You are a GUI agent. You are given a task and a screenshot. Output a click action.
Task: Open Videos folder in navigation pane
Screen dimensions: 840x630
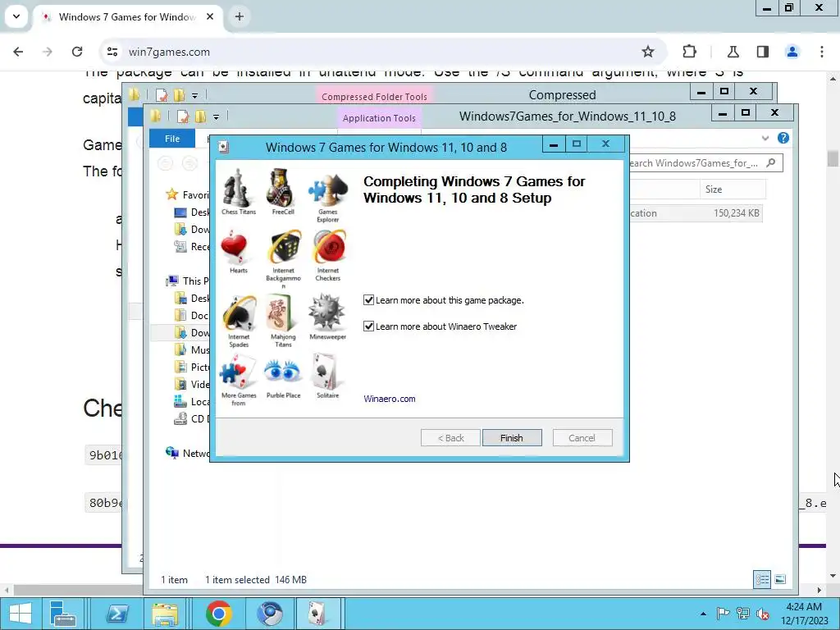point(192,384)
